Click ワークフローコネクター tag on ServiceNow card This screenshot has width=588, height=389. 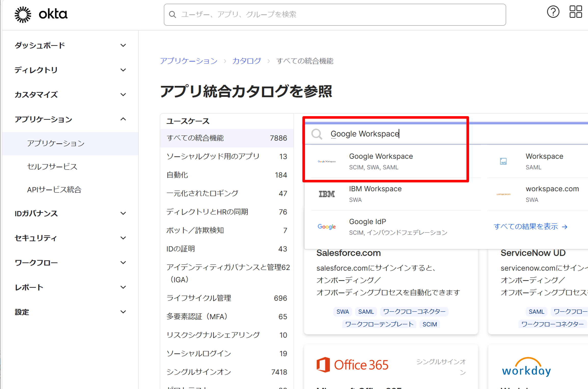[x=552, y=324]
